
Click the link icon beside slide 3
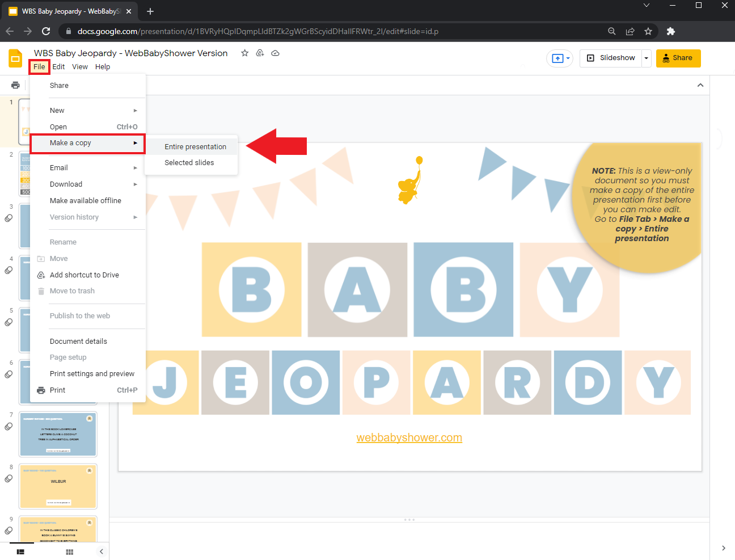click(x=9, y=218)
